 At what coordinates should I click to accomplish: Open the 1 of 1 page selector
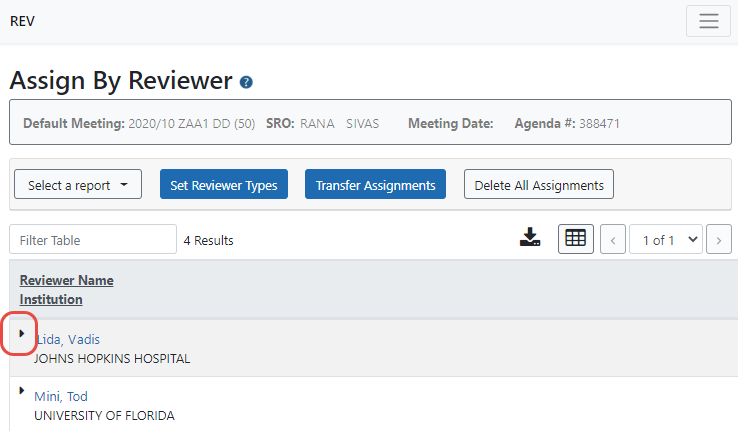pos(666,240)
